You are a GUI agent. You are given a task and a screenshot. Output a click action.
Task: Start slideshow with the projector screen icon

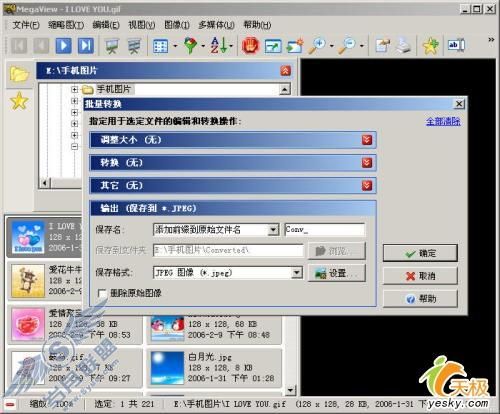click(x=112, y=46)
